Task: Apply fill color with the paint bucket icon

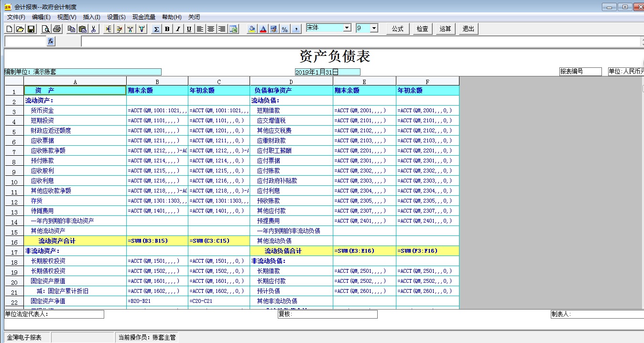Action: coord(251,29)
